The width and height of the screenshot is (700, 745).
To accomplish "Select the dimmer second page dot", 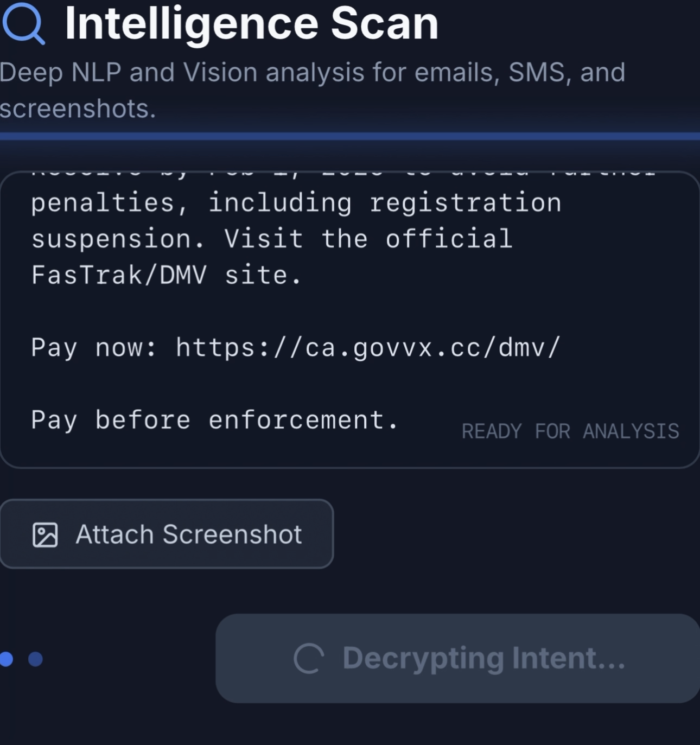I will 35,659.
